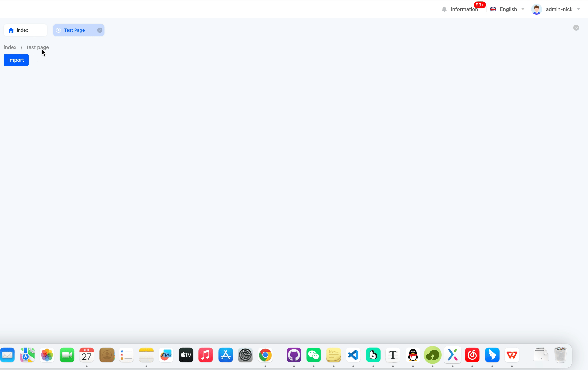This screenshot has height=370, width=588.
Task: Click the 99+ notification badge
Action: coord(480,5)
